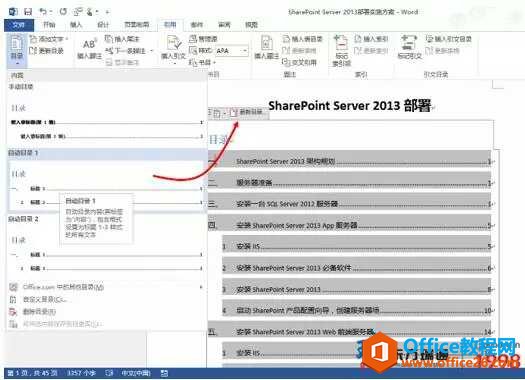Open the 添加文字 (Add Text) dropdown
This screenshot has width=525, height=380.
pos(49,39)
